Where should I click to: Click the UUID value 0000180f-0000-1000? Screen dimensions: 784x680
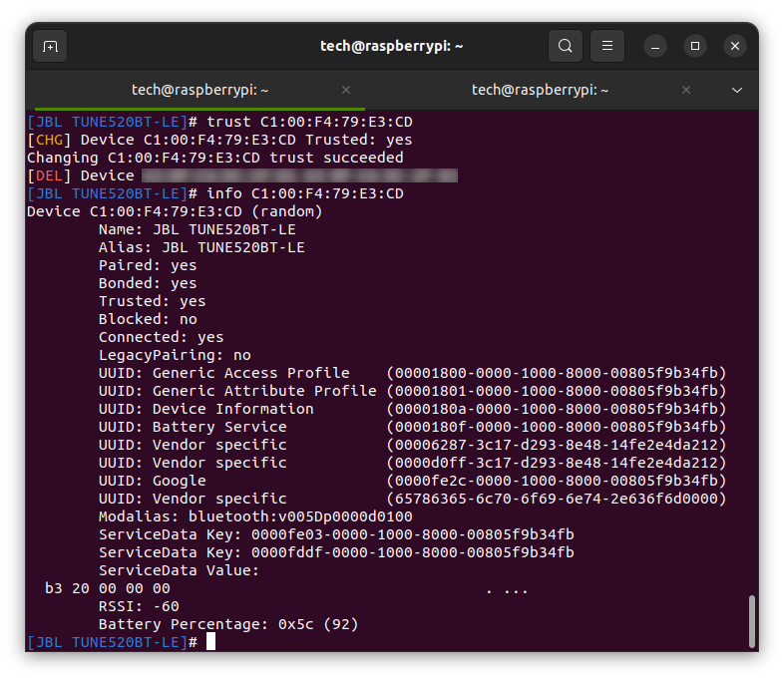click(x=557, y=427)
